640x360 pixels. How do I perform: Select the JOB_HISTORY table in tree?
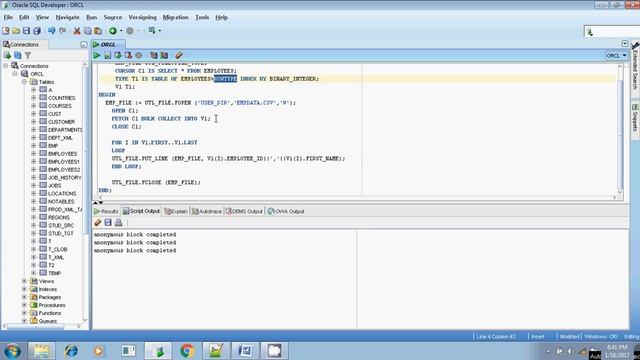click(64, 178)
